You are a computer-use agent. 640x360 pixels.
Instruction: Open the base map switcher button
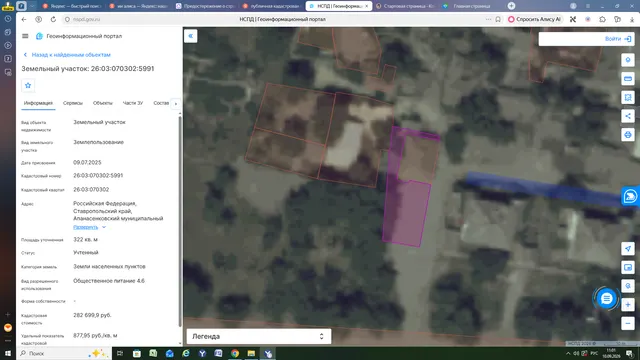tap(628, 267)
